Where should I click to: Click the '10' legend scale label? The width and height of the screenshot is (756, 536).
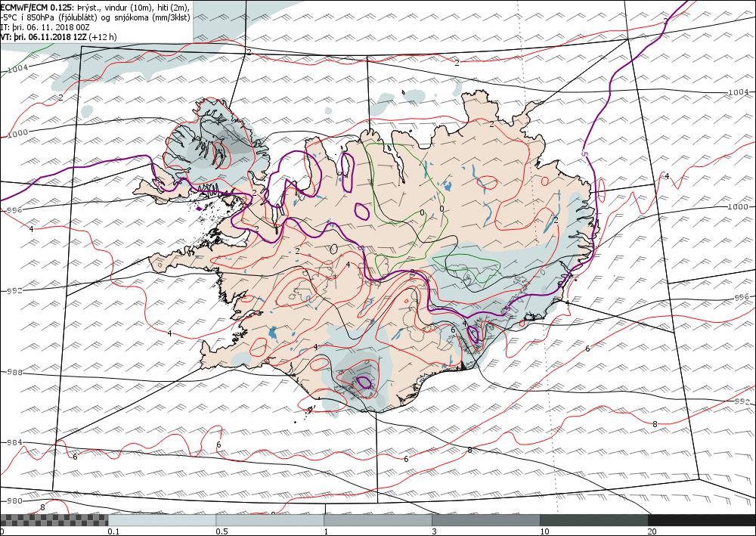(x=545, y=531)
